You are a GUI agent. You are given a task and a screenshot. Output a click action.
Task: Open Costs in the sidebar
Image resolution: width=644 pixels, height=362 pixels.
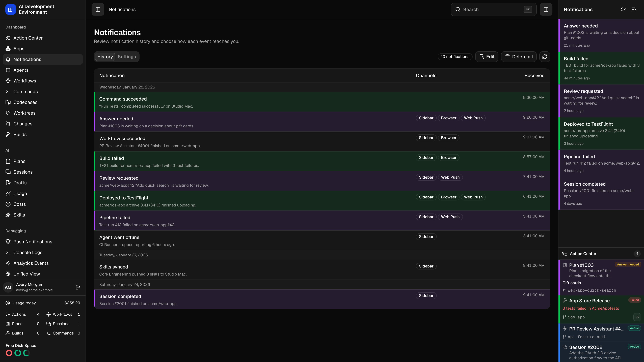click(43, 204)
